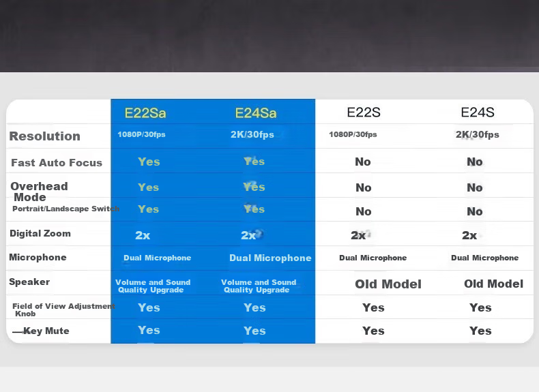Click Old Model speaker value for E24S
539x392 pixels.
[x=493, y=284]
